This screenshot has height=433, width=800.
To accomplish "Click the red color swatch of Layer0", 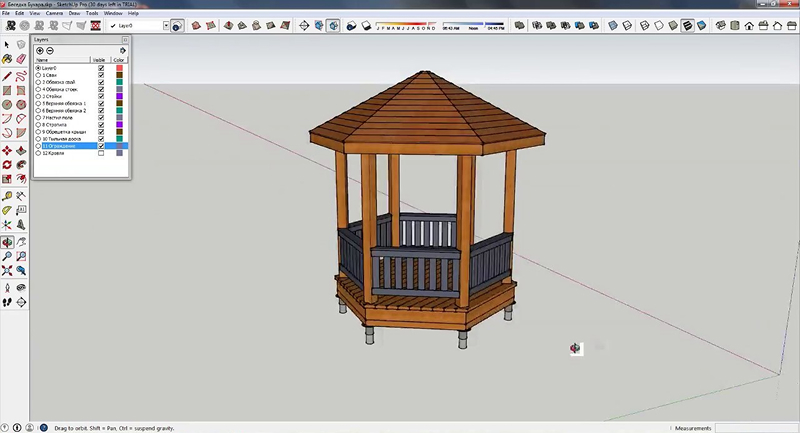I will coord(119,68).
